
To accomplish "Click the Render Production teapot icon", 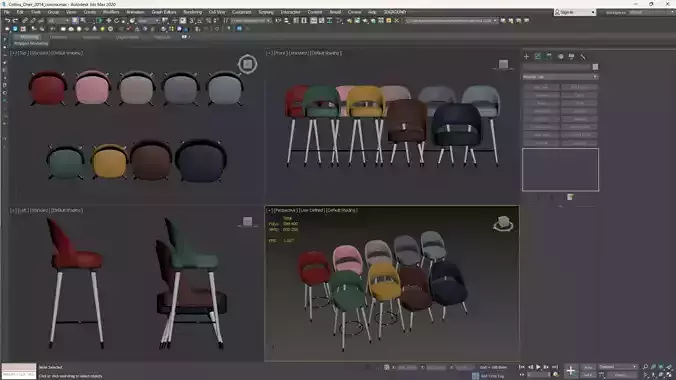I will pyautogui.click(x=365, y=20).
